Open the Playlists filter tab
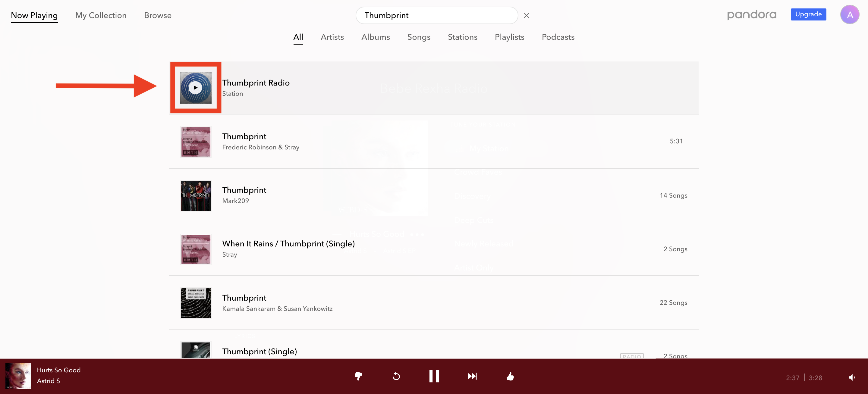 509,37
